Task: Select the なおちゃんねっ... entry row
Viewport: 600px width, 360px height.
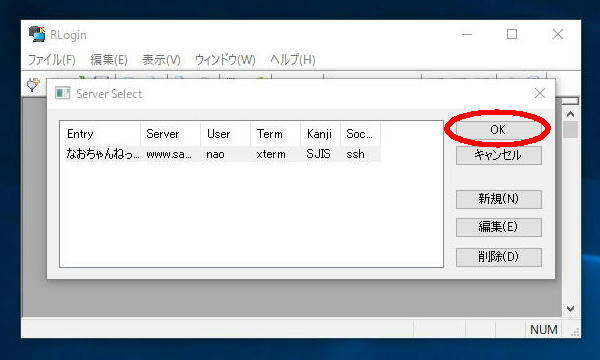Action: click(222, 154)
